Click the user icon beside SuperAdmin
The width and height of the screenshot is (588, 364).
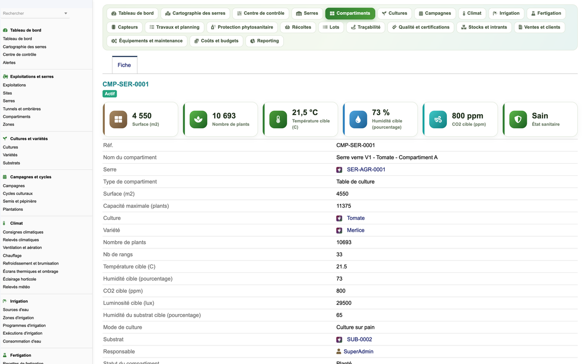(339, 351)
